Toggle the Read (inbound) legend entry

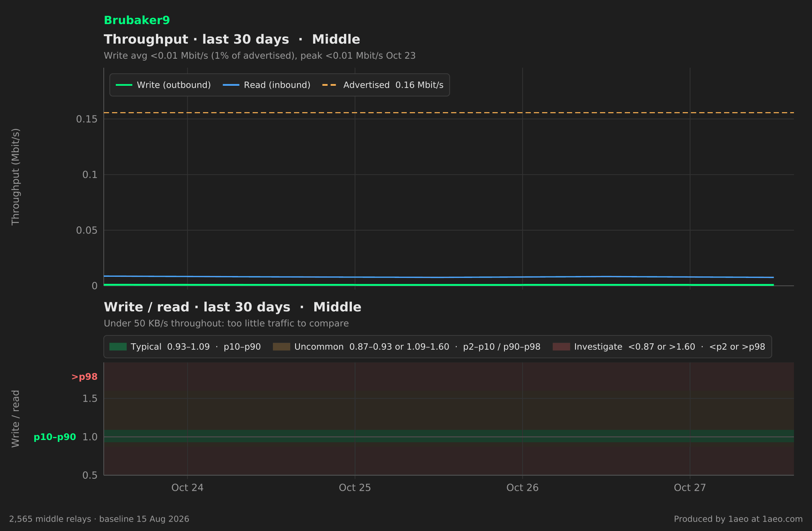coord(267,85)
